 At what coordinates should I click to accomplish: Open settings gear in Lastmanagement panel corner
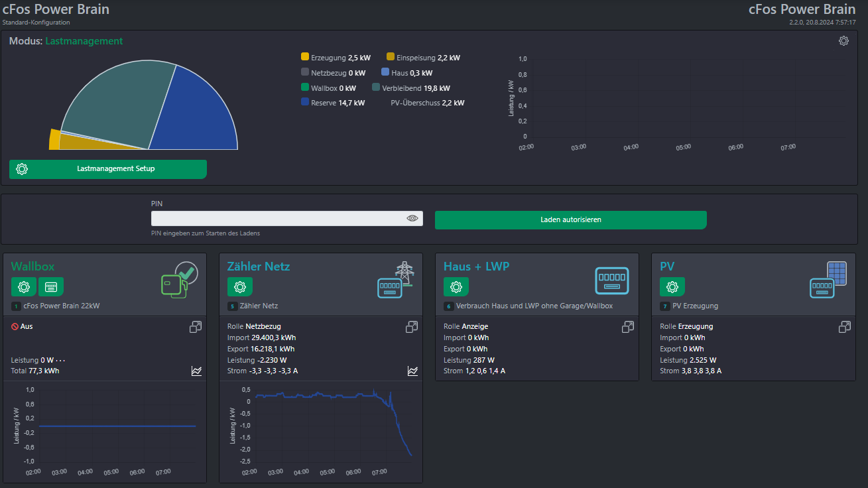(x=843, y=41)
